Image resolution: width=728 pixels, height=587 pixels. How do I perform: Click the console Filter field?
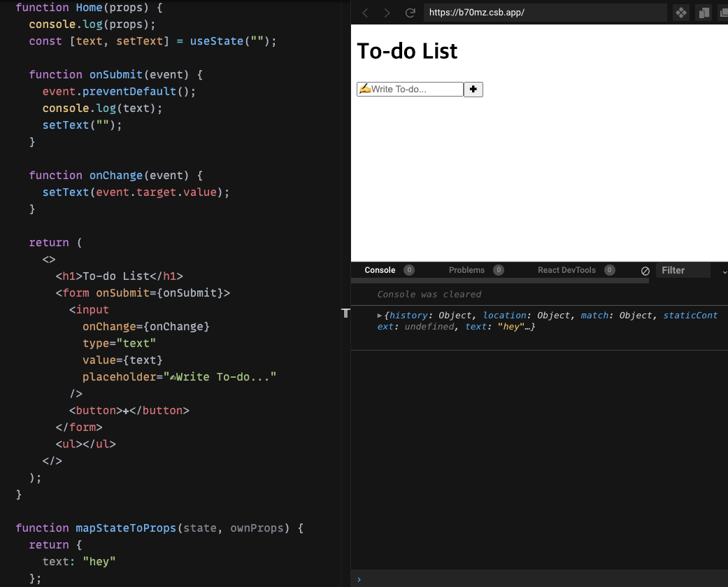tap(683, 270)
